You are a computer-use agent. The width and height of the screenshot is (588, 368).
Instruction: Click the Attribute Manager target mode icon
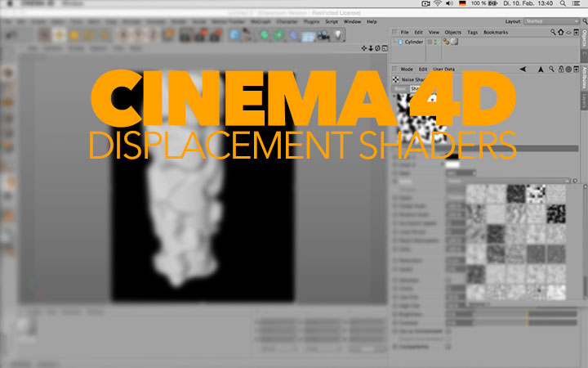point(568,69)
